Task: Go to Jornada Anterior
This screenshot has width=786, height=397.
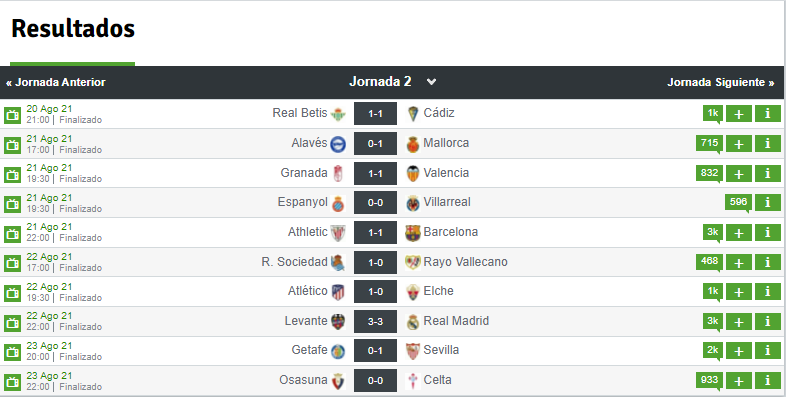Action: (x=56, y=82)
